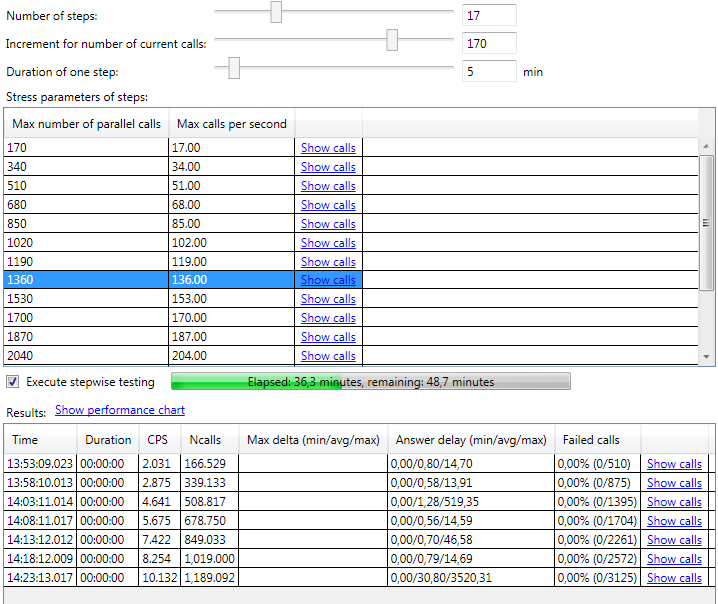Select the 204.00 calls per second cell
Viewport: 718px width, 604px height.
(231, 356)
